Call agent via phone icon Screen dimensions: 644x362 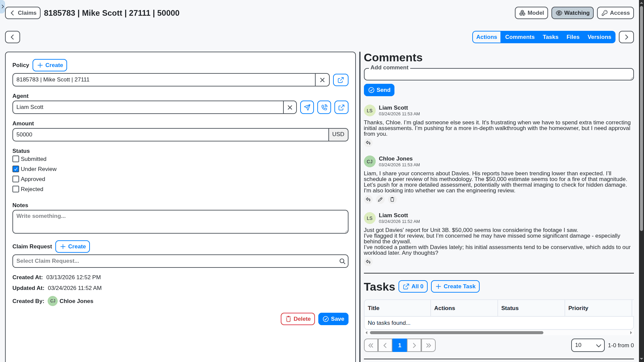(x=324, y=107)
